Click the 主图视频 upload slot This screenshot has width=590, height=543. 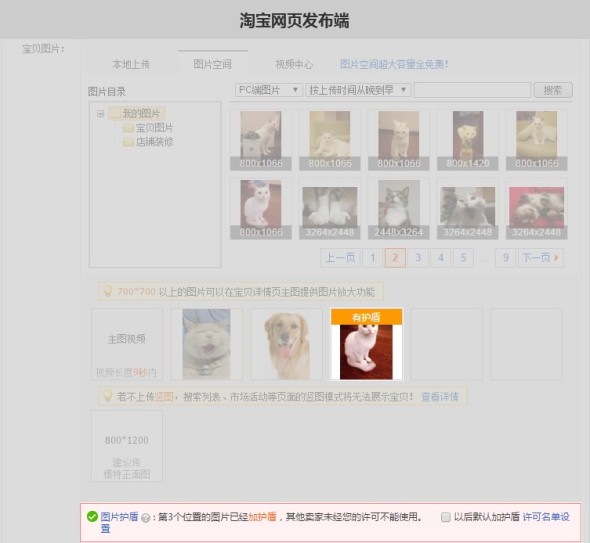pos(127,344)
